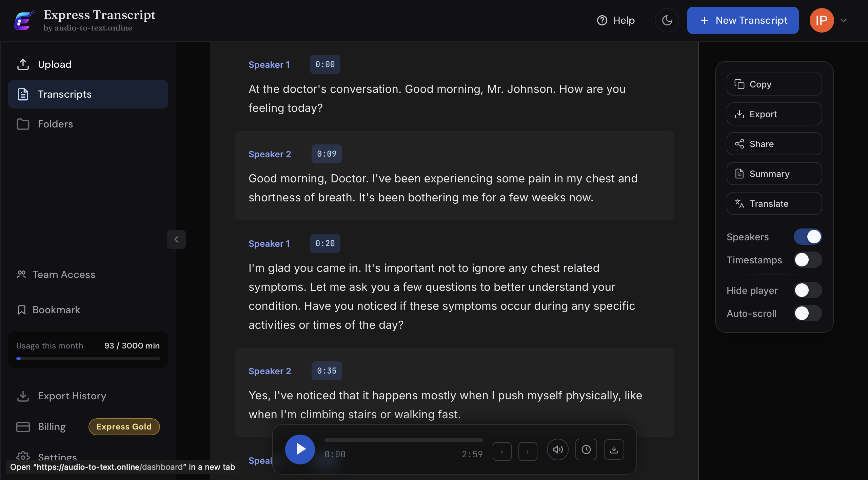Translate the transcript
This screenshot has width=868, height=480.
(774, 203)
